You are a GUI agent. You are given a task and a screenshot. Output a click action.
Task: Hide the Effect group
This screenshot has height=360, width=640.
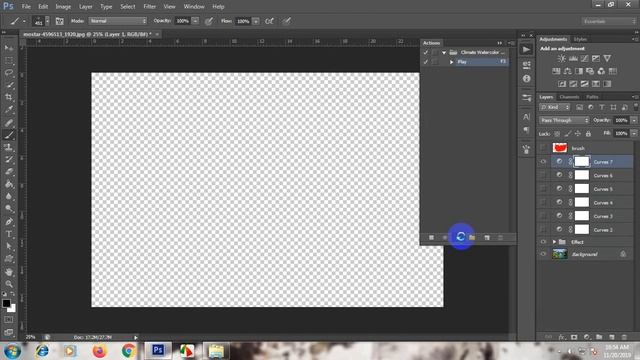543,242
